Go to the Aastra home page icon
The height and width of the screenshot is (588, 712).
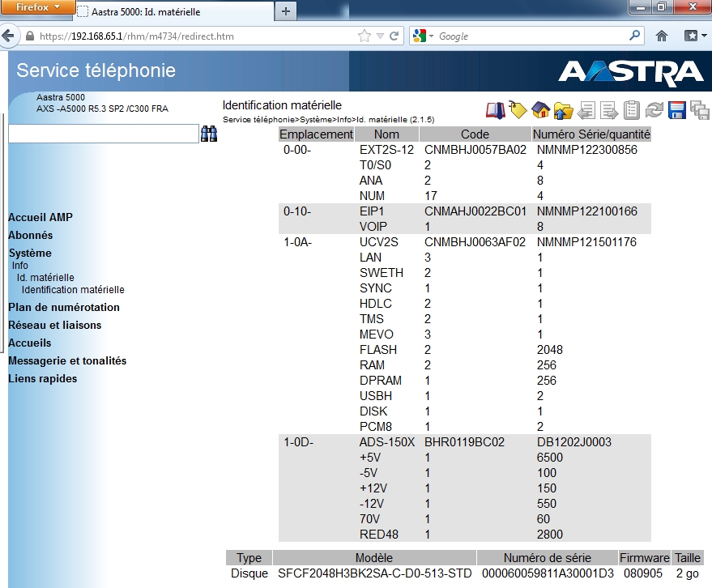pyautogui.click(x=540, y=110)
